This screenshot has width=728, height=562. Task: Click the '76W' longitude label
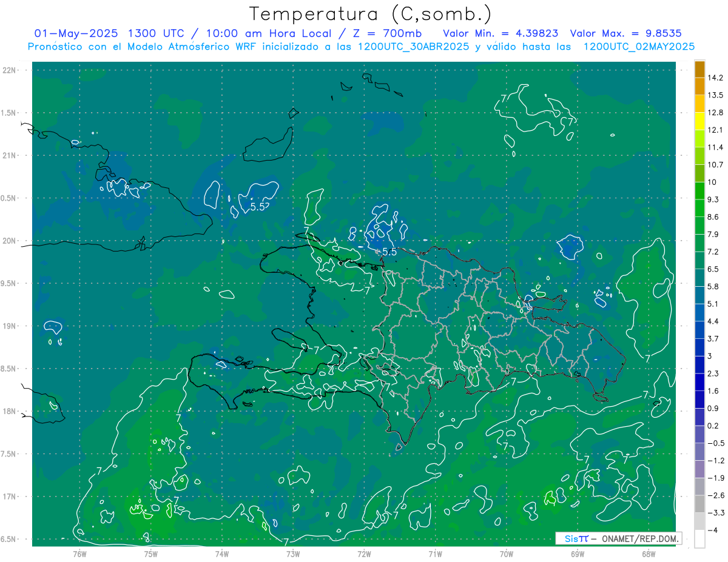coord(79,554)
